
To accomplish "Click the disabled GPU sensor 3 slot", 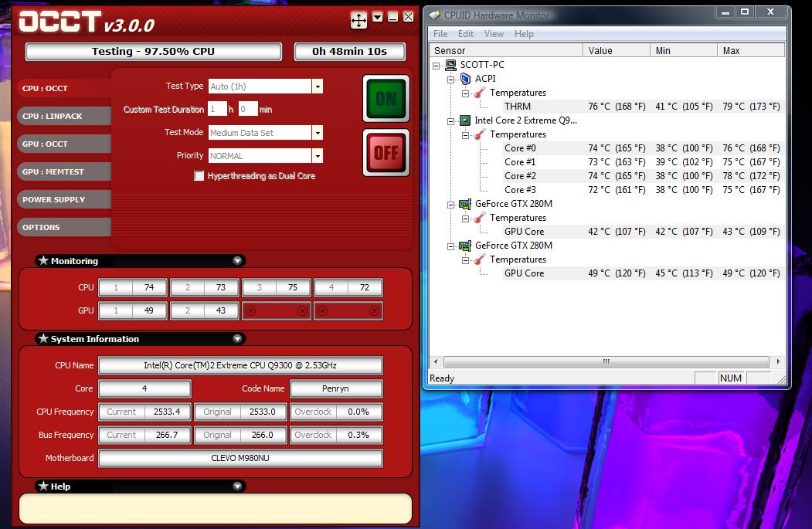I will coord(277,310).
